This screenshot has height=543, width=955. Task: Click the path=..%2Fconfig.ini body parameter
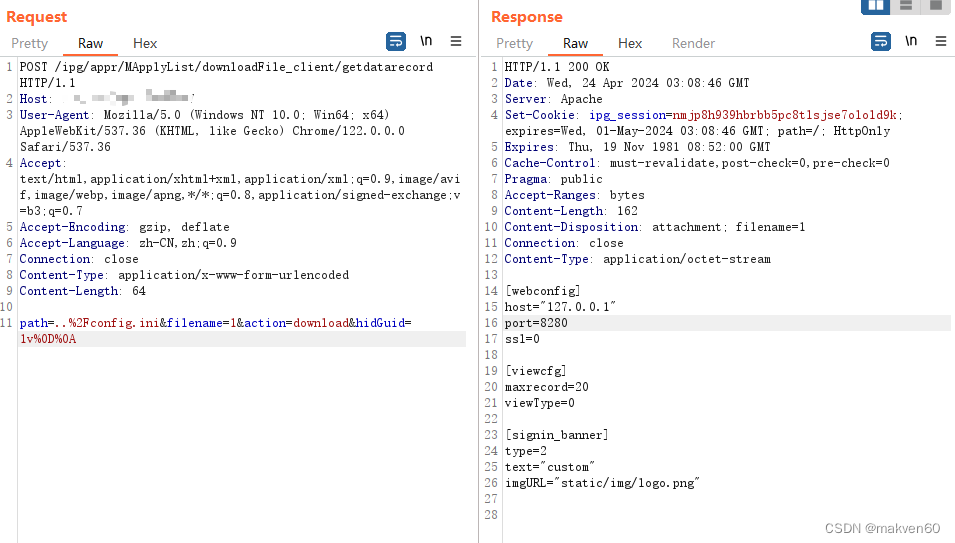click(90, 323)
